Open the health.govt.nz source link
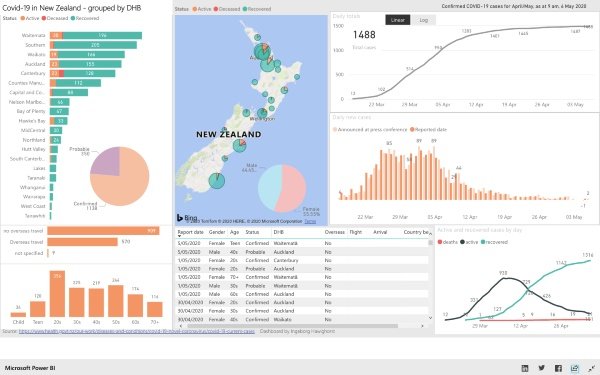Image resolution: width=600 pixels, height=375 pixels. point(137,331)
